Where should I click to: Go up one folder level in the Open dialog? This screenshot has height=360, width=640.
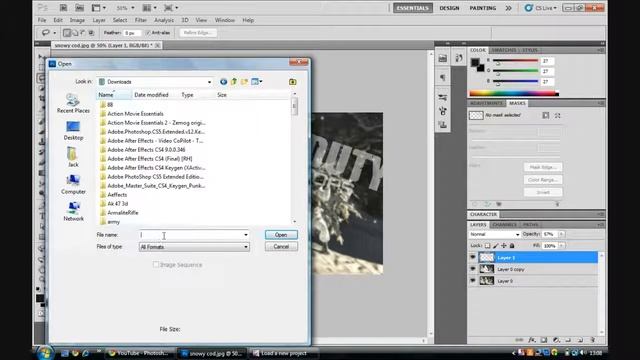click(234, 82)
